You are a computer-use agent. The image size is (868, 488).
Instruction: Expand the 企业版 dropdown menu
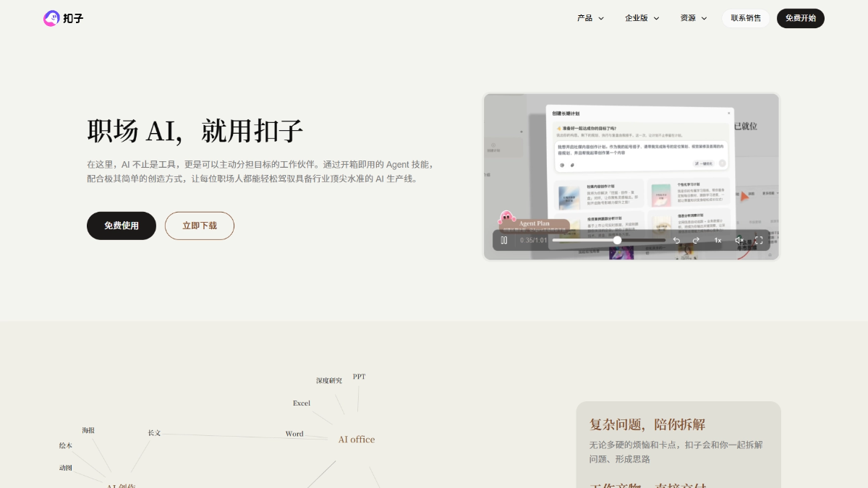[x=642, y=18]
